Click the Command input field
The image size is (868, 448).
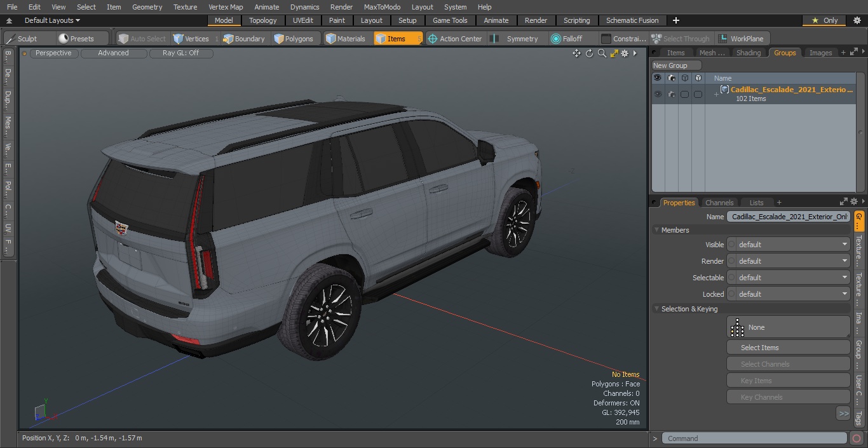pyautogui.click(x=754, y=438)
